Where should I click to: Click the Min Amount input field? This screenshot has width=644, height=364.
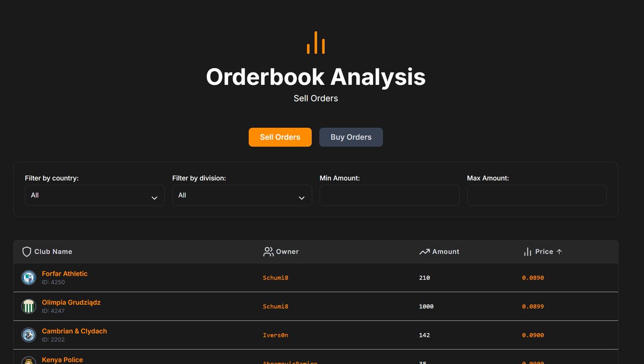click(x=390, y=195)
